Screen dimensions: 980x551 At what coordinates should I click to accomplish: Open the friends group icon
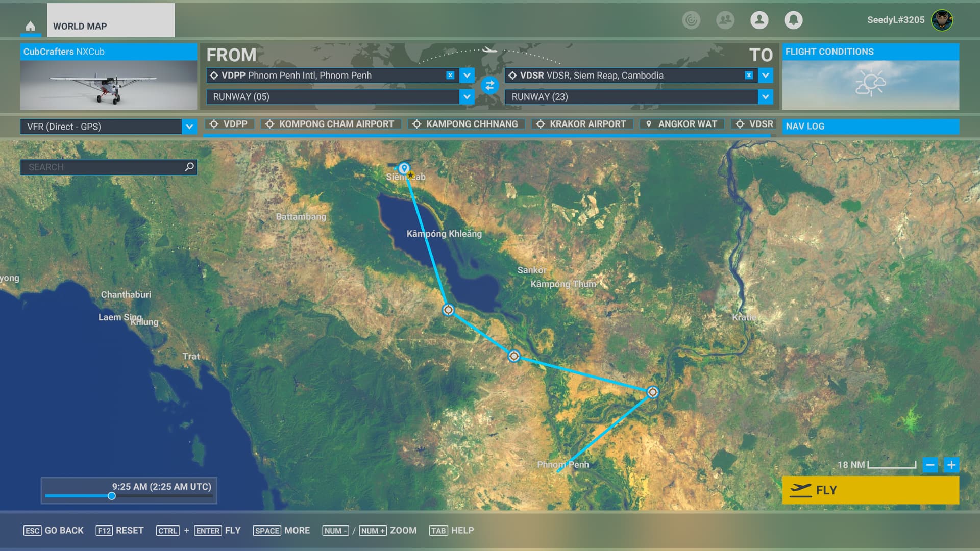click(725, 20)
